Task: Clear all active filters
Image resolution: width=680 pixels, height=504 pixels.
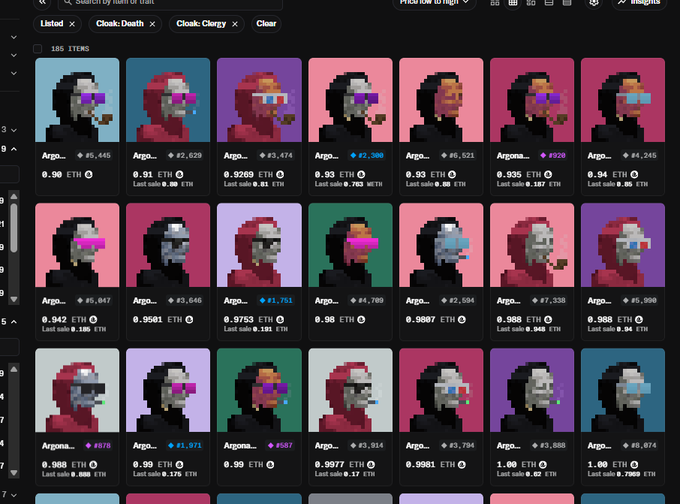Action: (266, 23)
